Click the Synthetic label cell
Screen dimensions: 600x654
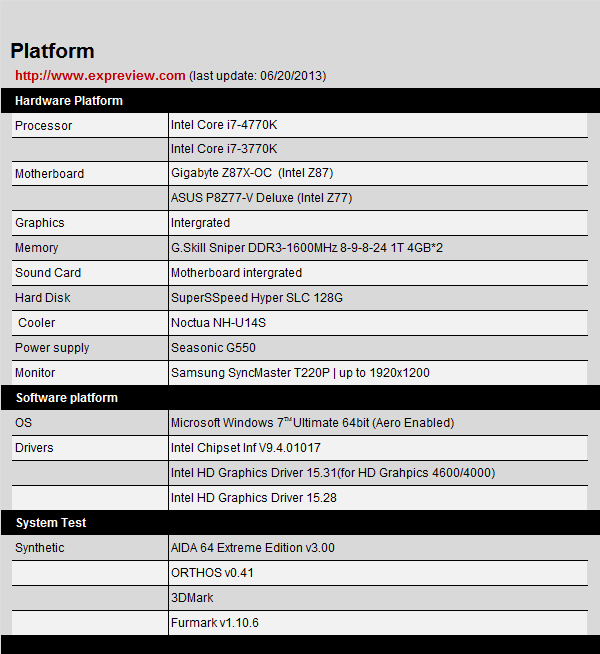tap(90, 548)
